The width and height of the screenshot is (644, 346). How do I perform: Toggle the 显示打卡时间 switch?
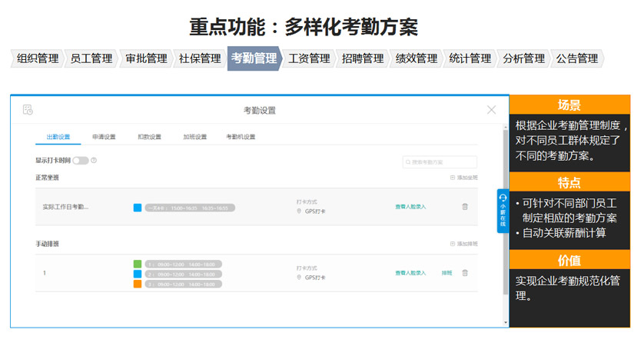pos(80,161)
